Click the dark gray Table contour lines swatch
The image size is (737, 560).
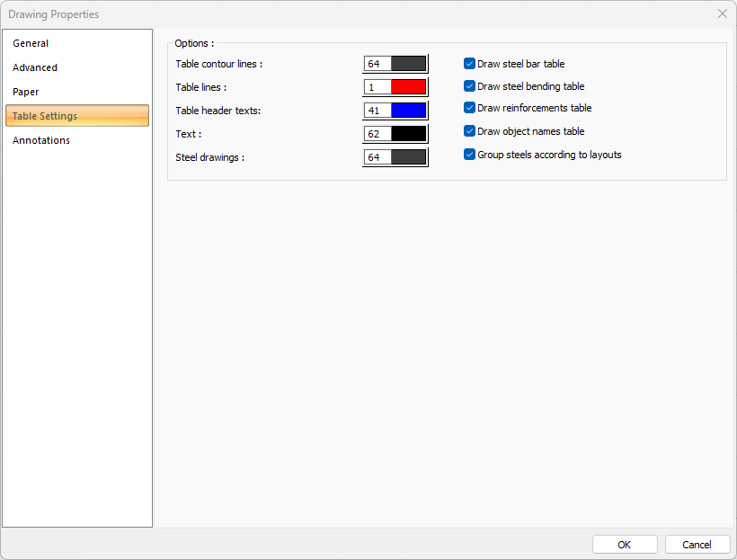pos(408,64)
